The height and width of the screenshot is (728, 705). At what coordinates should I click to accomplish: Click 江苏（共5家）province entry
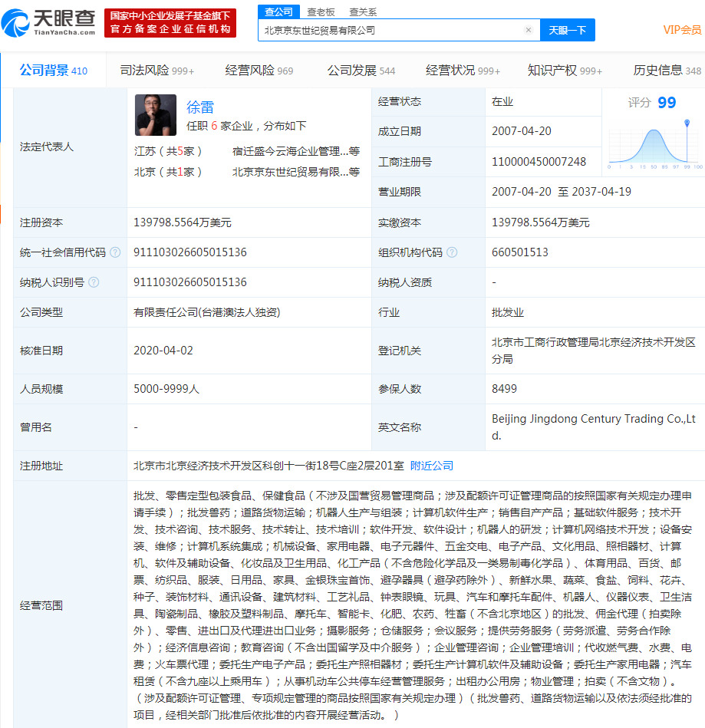point(168,151)
